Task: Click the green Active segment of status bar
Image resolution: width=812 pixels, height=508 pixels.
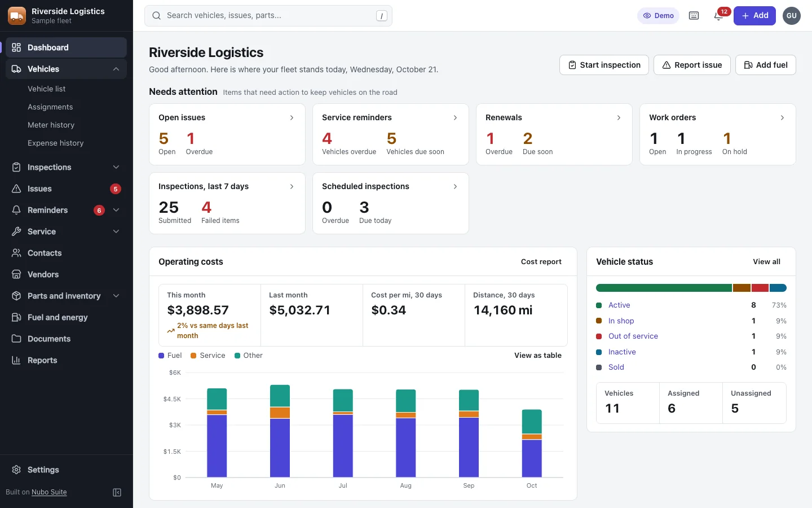Action: pos(664,288)
